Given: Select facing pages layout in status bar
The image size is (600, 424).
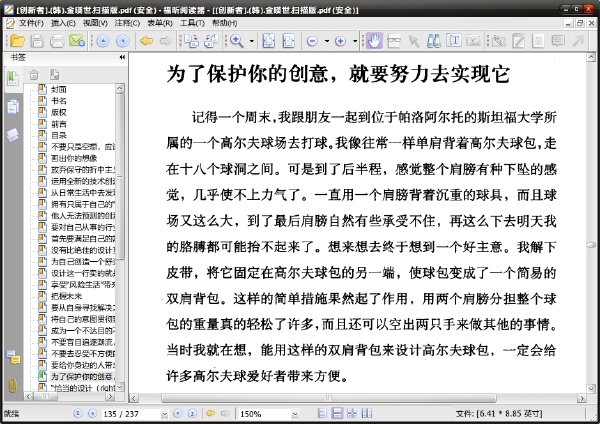Looking at the screenshot, I should 352,413.
